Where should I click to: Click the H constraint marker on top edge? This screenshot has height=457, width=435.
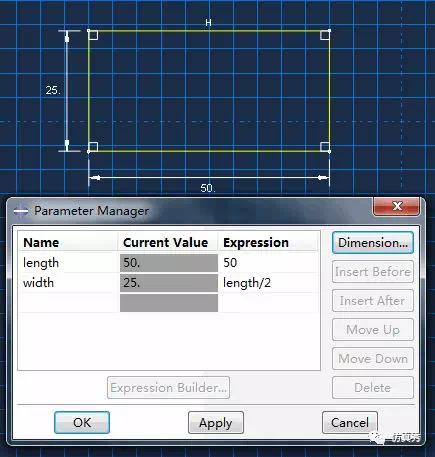(x=208, y=23)
